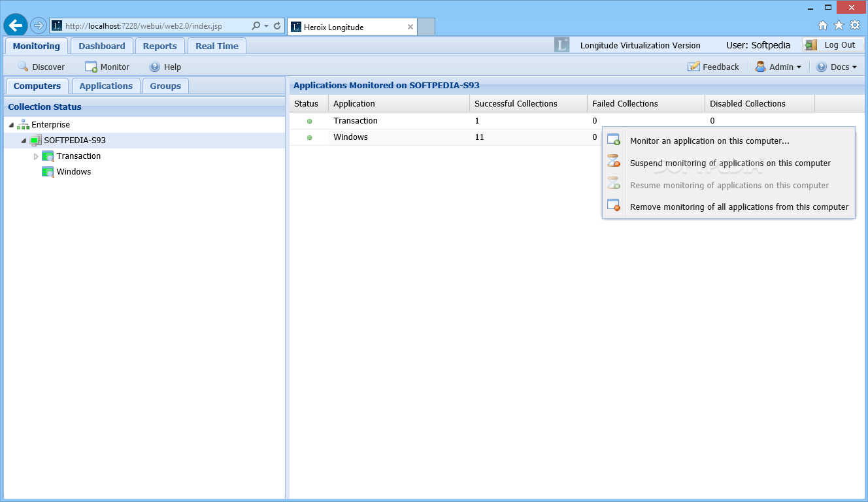Image resolution: width=868 pixels, height=502 pixels.
Task: Click the Feedback link
Action: tap(721, 67)
